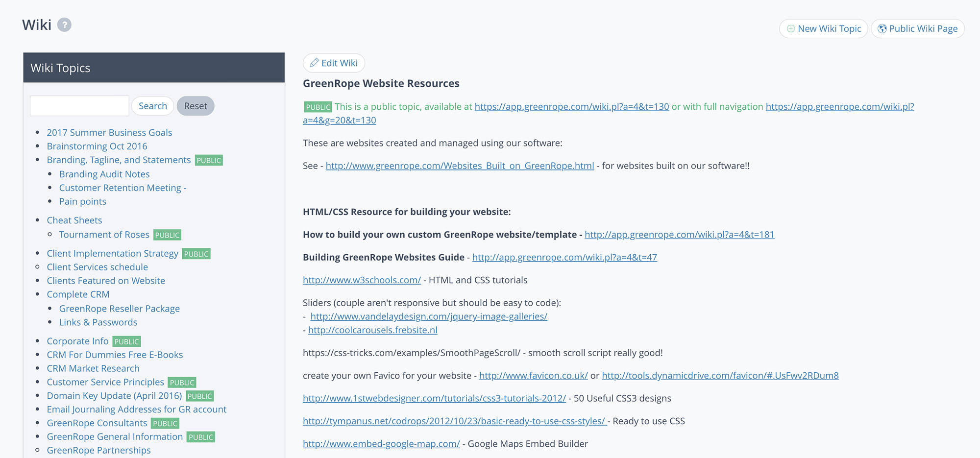The image size is (980, 458).
Task: Click the GreenRope Website Resources heading text
Action: coord(381,83)
